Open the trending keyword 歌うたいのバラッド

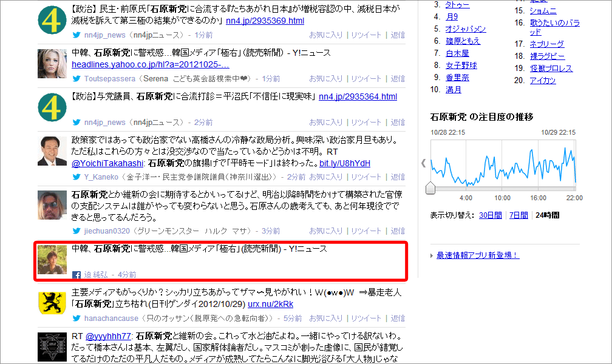(555, 27)
